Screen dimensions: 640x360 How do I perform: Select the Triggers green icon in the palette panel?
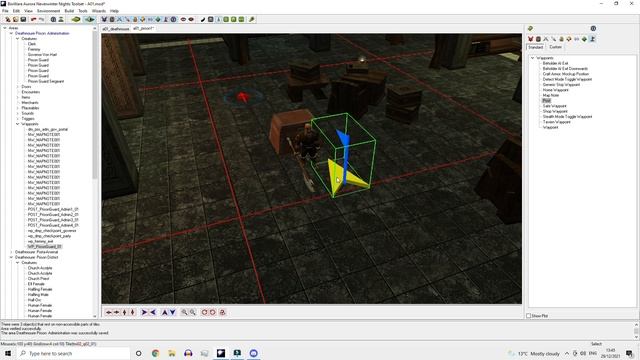coord(584,39)
